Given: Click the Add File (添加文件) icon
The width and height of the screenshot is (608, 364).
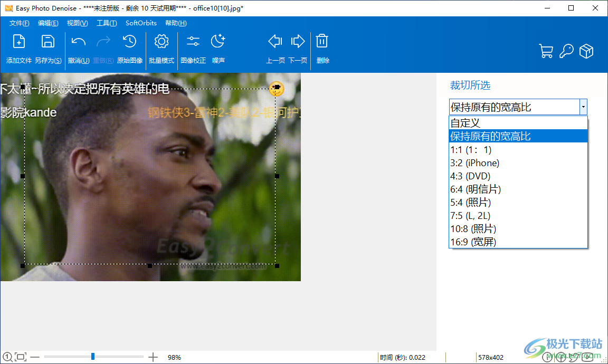Looking at the screenshot, I should tap(18, 42).
